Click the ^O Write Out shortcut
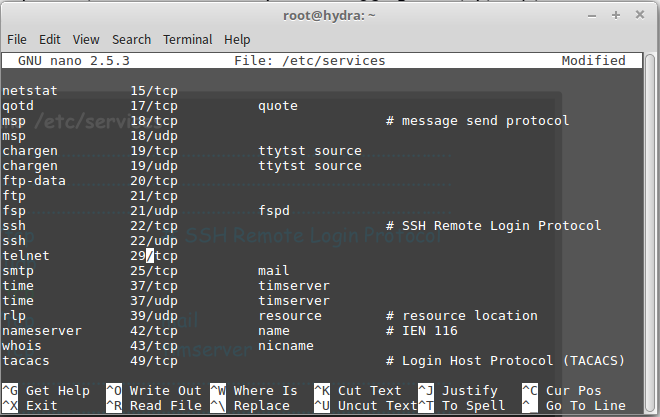Viewport: 660px width, 417px height. (154, 390)
